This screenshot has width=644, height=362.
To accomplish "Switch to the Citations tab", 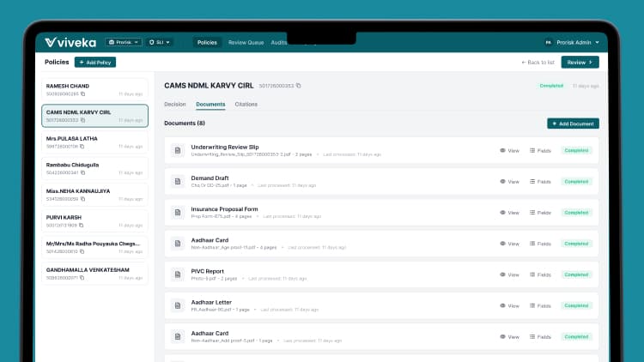I will 246,105.
